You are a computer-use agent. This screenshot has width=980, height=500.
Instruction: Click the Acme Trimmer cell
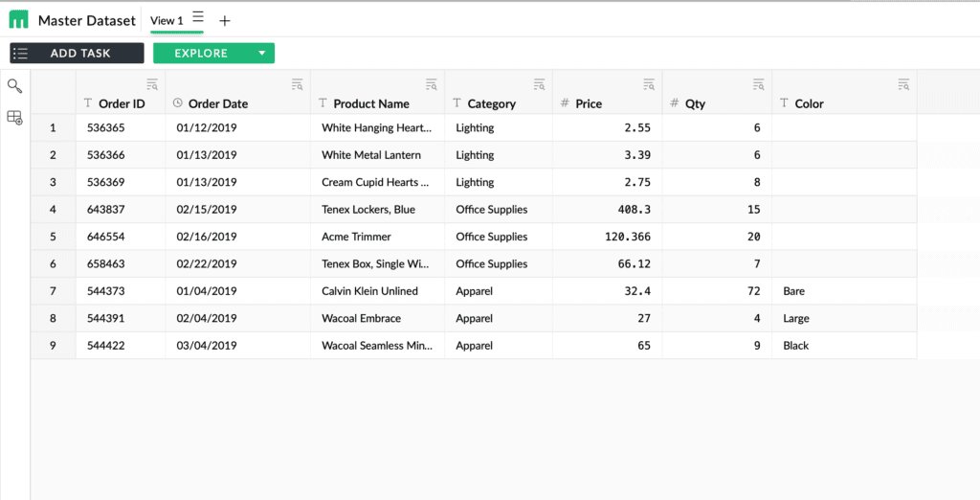377,237
